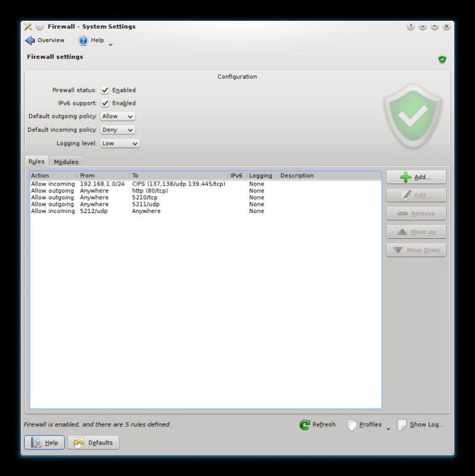Open the Profiles menu button

[x=367, y=425]
